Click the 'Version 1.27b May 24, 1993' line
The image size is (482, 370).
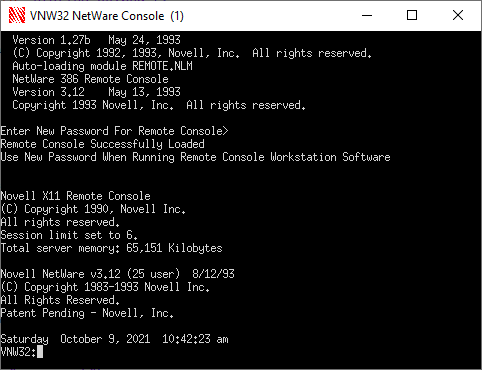coord(96,40)
